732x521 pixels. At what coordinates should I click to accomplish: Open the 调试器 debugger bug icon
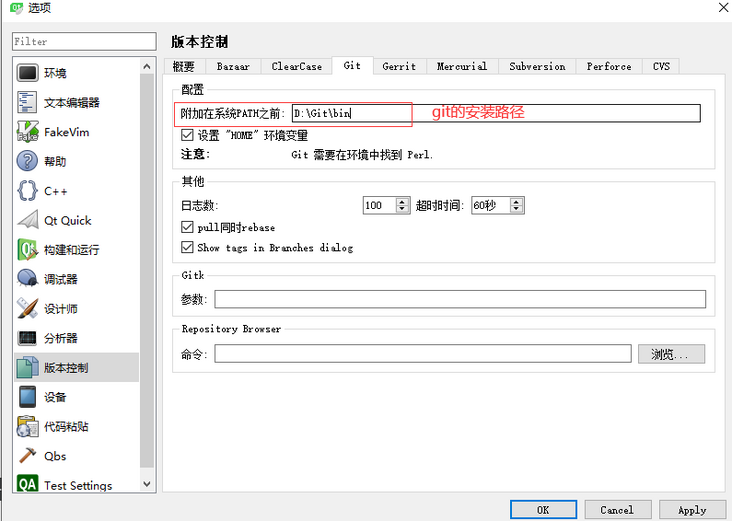click(27, 279)
